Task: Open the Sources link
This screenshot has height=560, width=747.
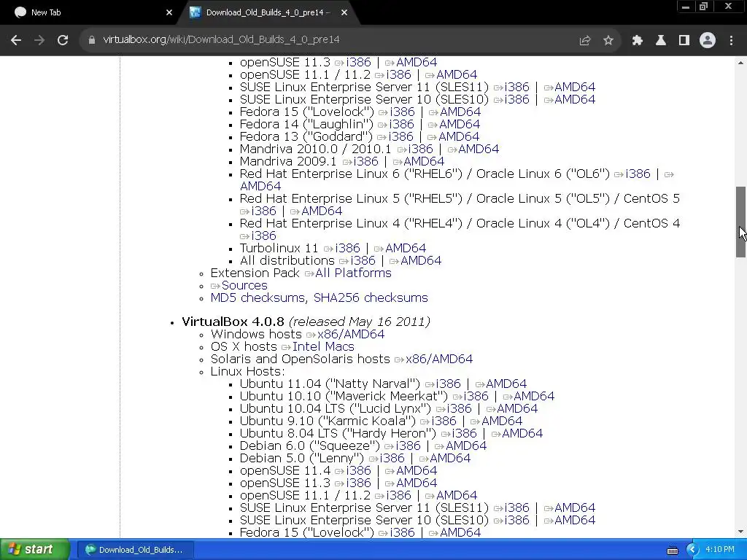Action: pyautogui.click(x=244, y=285)
